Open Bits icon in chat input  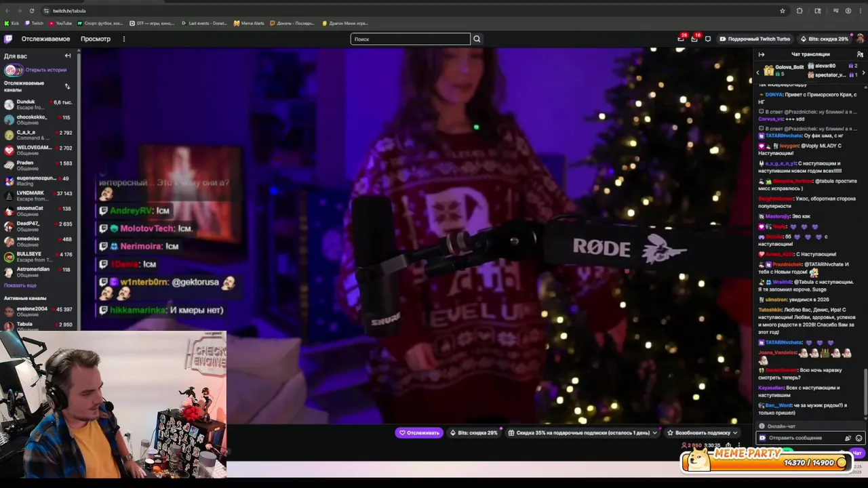848,438
